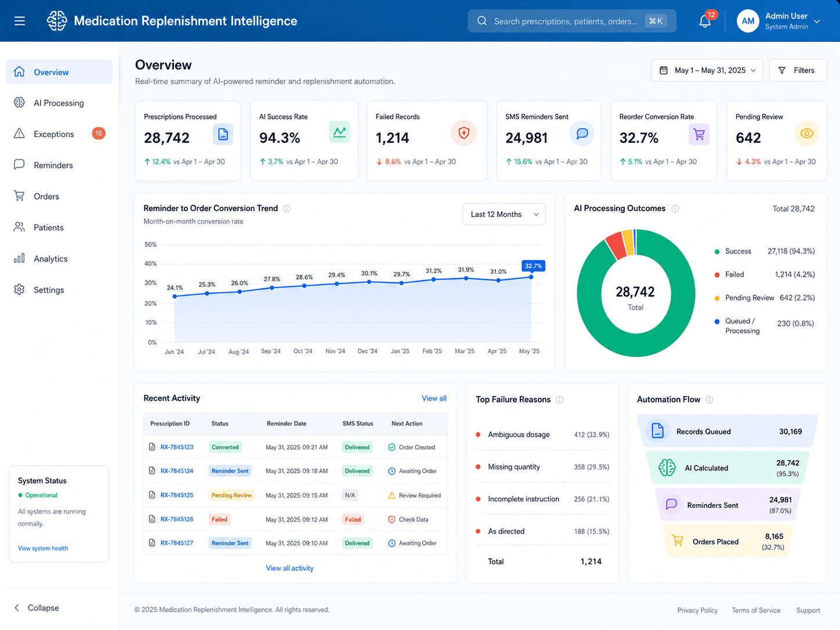Click the blue Queued / Processing legend dot
The image size is (840, 630).
click(717, 321)
